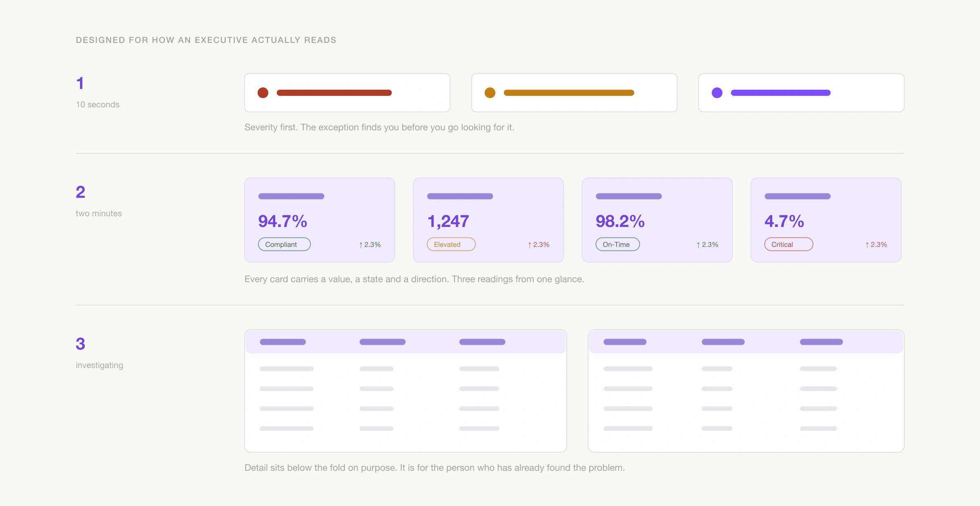The width and height of the screenshot is (980, 506).
Task: Select the red severity bar card
Action: (x=347, y=93)
